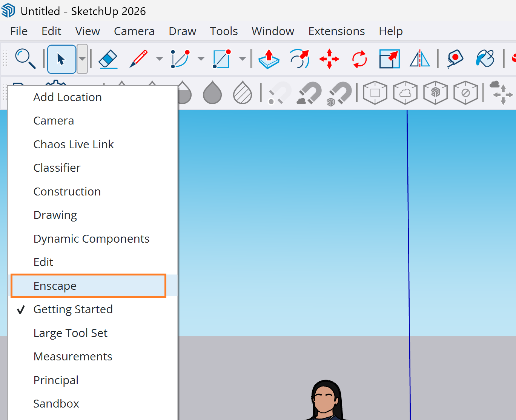Click the magnet icon with cloud
This screenshot has height=420, width=516.
pos(309,93)
